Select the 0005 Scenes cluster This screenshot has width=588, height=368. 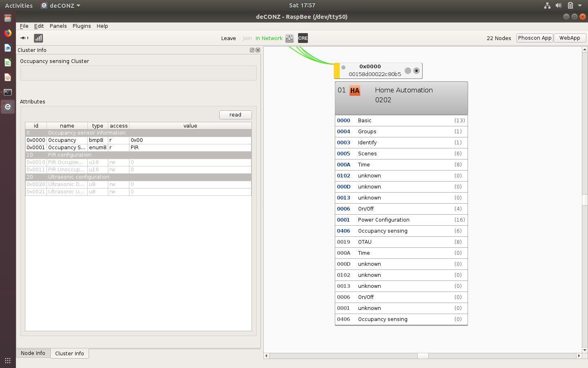point(401,154)
